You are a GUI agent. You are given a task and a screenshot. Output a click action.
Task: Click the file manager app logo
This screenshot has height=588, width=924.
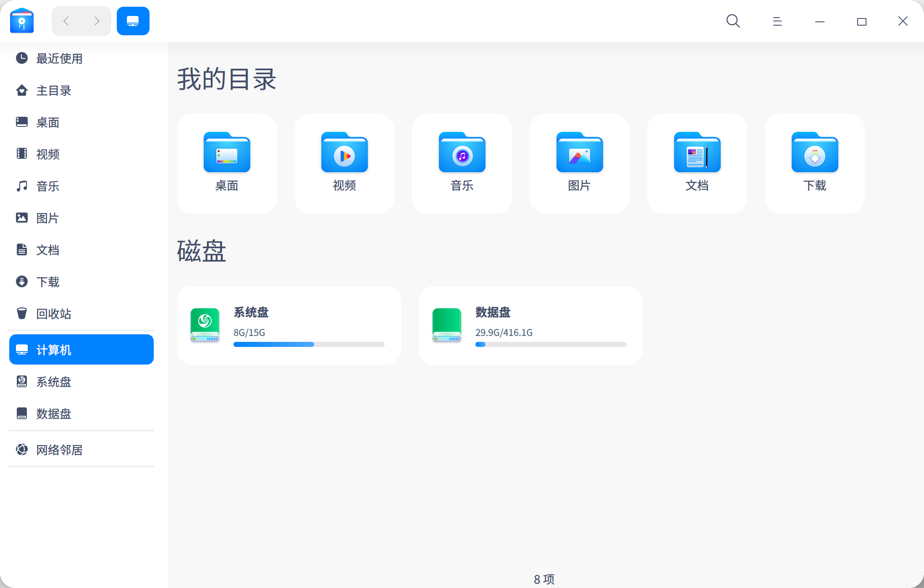click(22, 21)
